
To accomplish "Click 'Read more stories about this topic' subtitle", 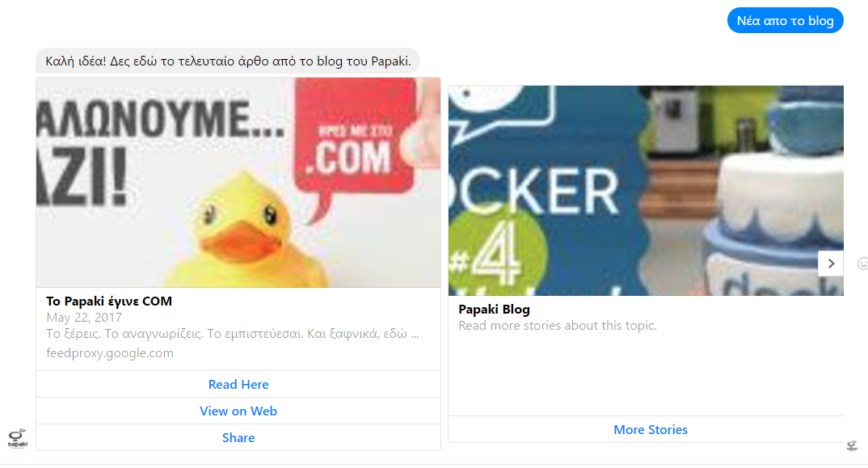I will pos(558,326).
